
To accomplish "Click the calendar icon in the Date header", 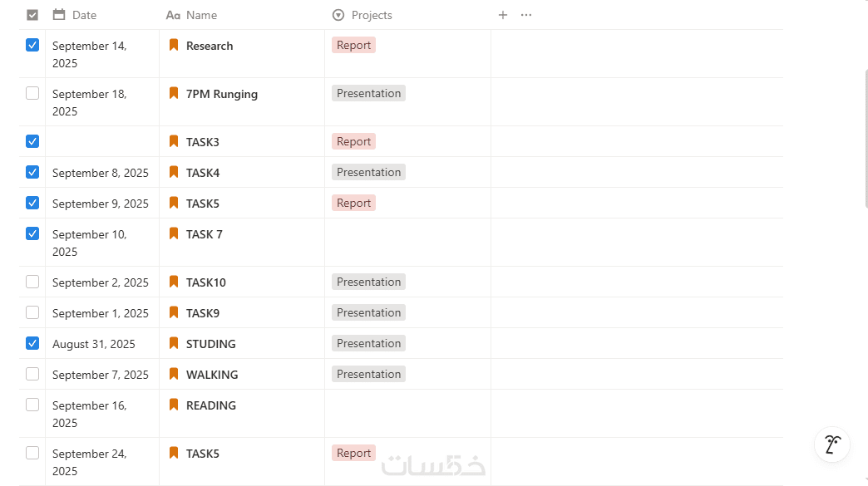I will tap(59, 15).
